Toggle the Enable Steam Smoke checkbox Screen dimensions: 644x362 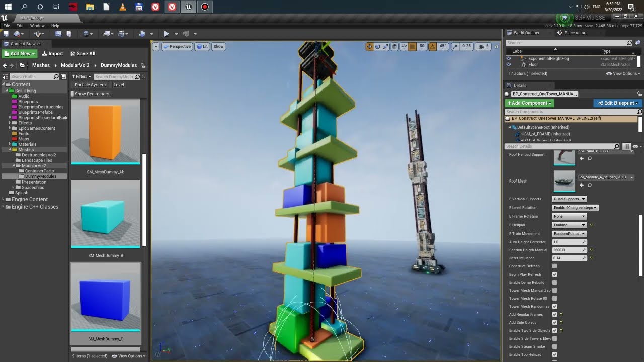tap(555, 346)
